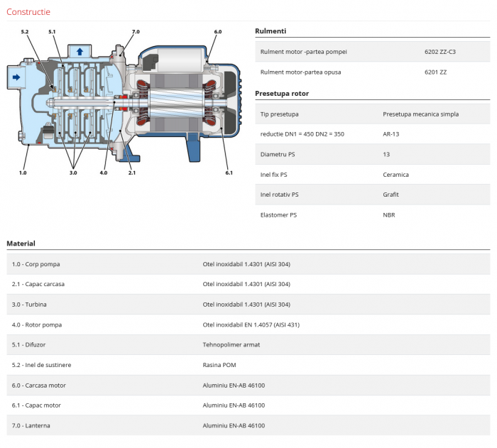497x448 pixels.
Task: Click the Constructie section heading
Action: [28, 12]
